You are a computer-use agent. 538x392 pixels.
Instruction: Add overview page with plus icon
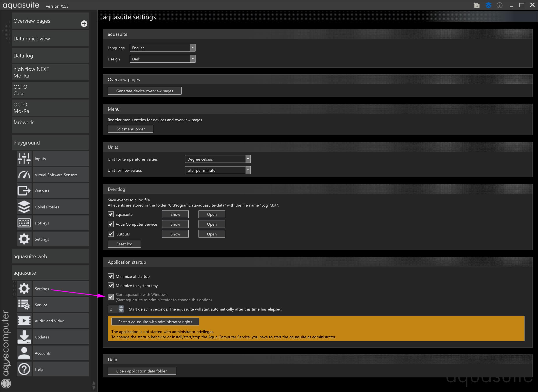click(84, 23)
